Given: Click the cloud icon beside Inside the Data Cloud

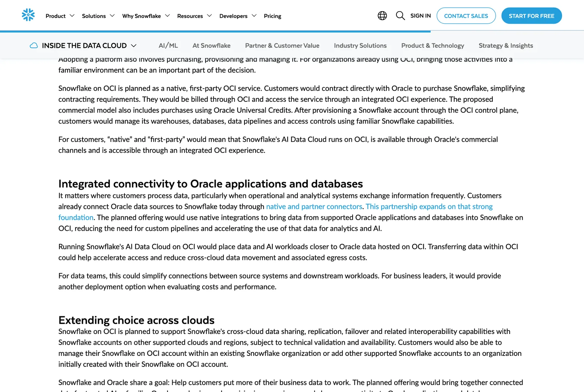Looking at the screenshot, I should click(34, 46).
